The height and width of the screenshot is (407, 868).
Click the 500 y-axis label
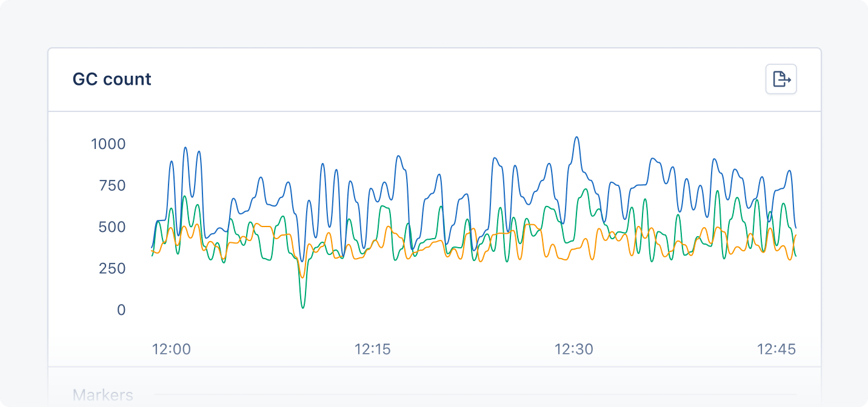click(113, 227)
